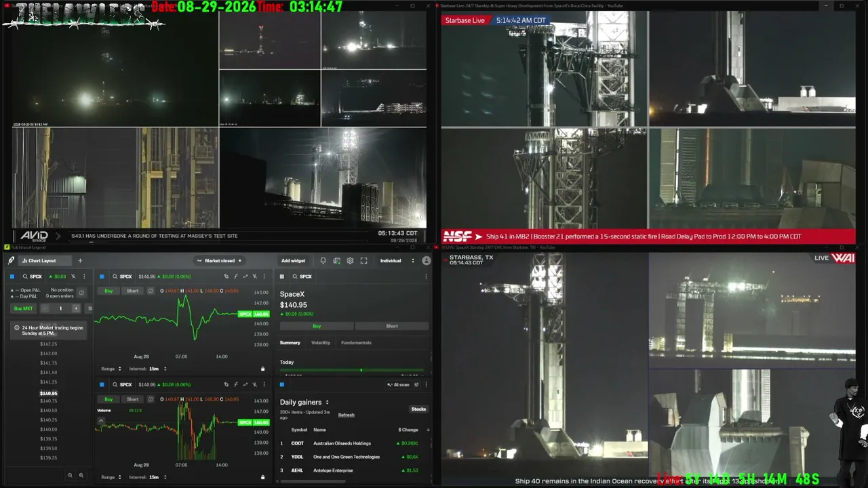Open indicators (fx) on the upper SPCX chart
868x488 pixels.
tap(235, 277)
